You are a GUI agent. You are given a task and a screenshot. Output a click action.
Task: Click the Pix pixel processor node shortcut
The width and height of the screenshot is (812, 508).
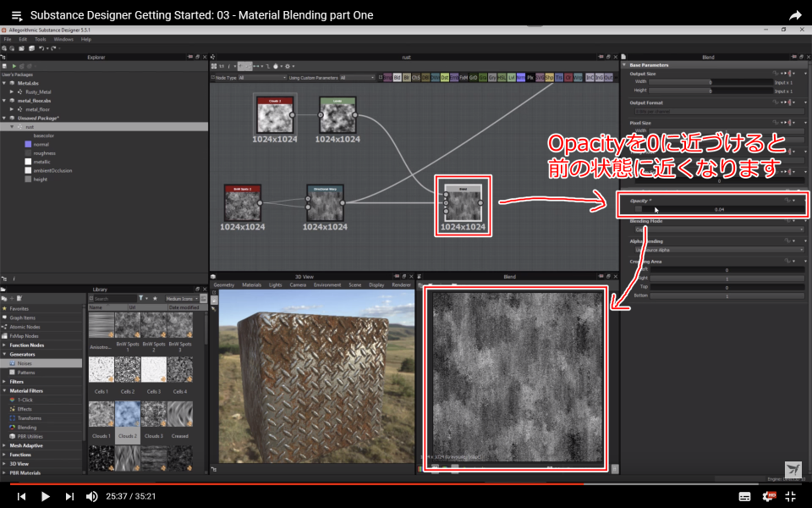click(x=530, y=78)
